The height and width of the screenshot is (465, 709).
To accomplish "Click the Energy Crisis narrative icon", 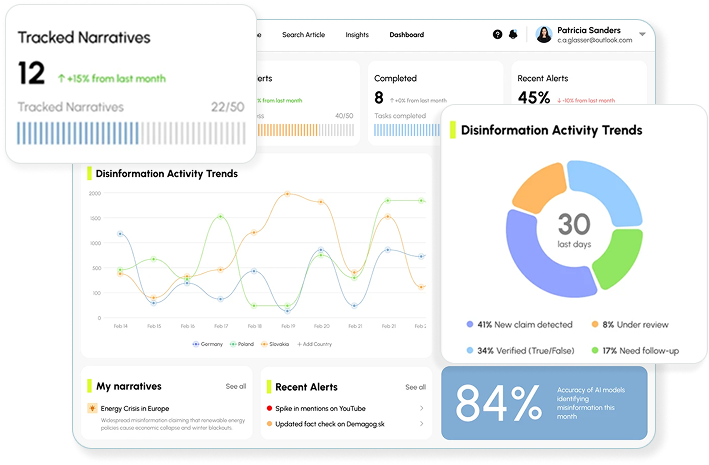I will click(92, 408).
